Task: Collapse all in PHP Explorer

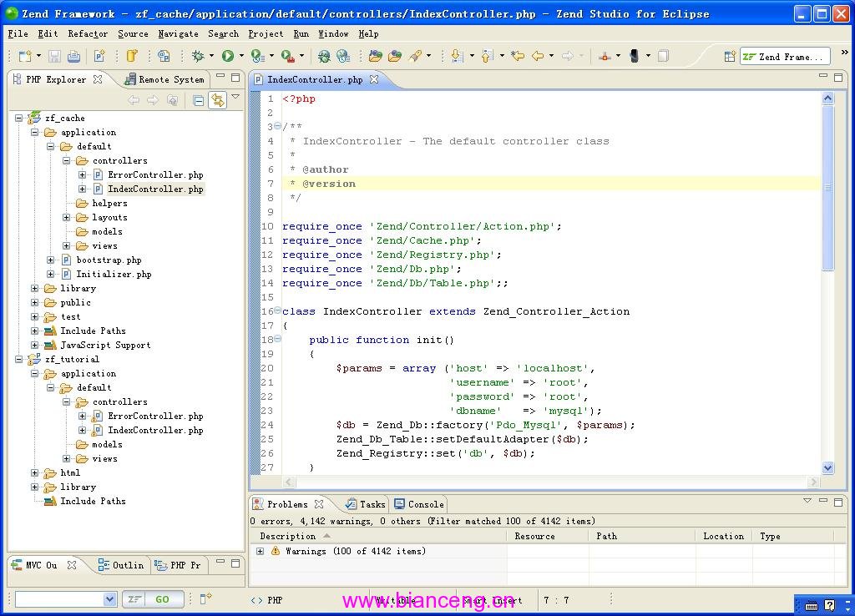Action: 199,100
